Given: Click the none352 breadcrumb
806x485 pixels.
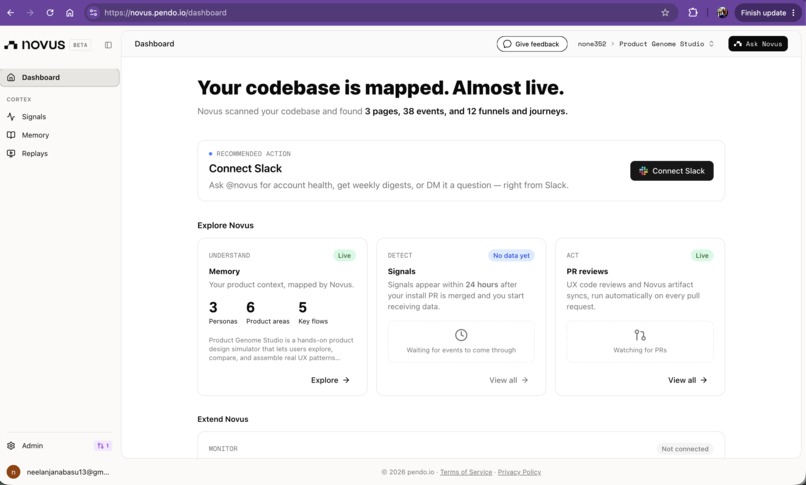Looking at the screenshot, I should point(592,44).
